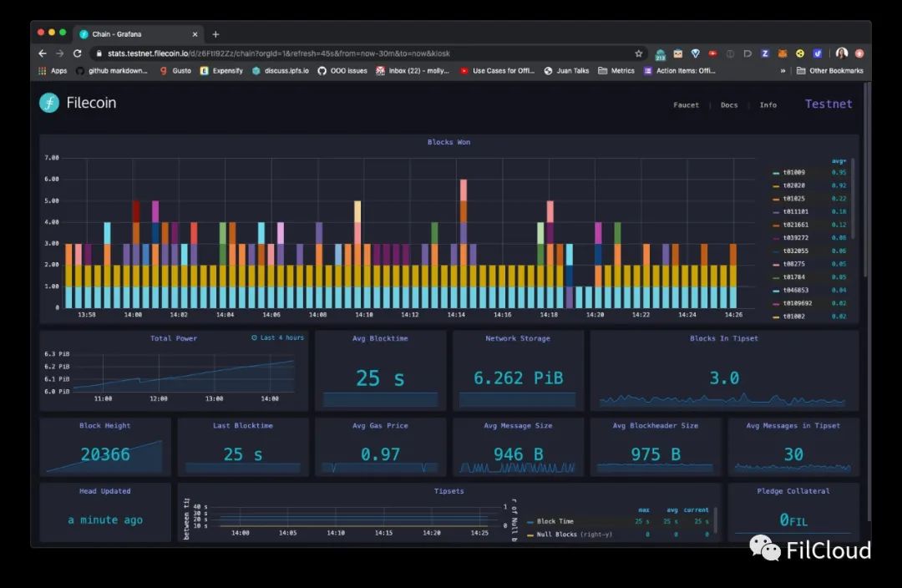Toggle series t08275 in the legend

click(x=794, y=264)
